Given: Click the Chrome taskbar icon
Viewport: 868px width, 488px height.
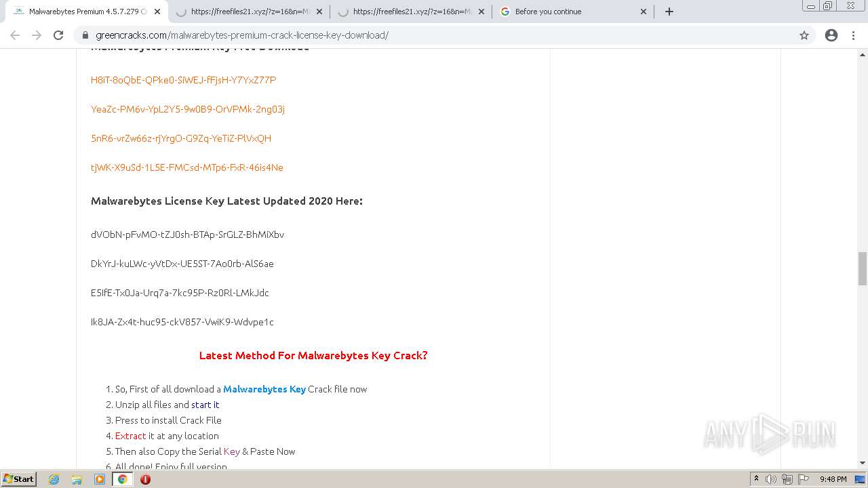Looking at the screenshot, I should [123, 479].
